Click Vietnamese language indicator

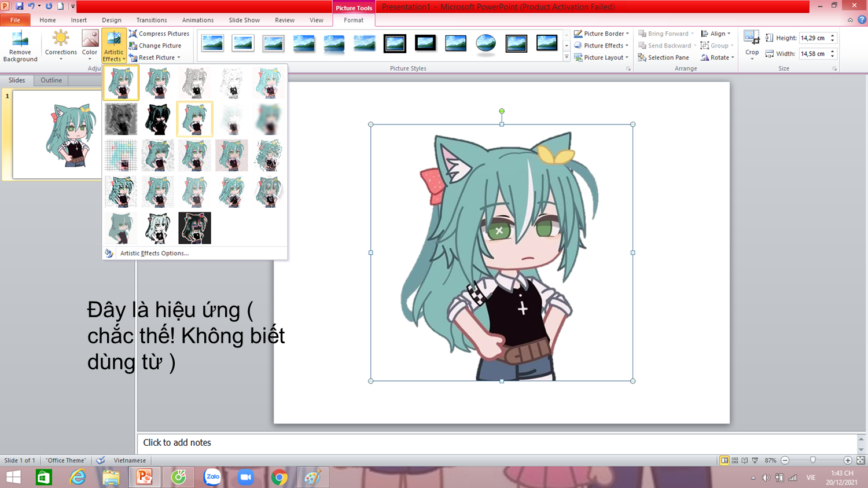(130, 461)
